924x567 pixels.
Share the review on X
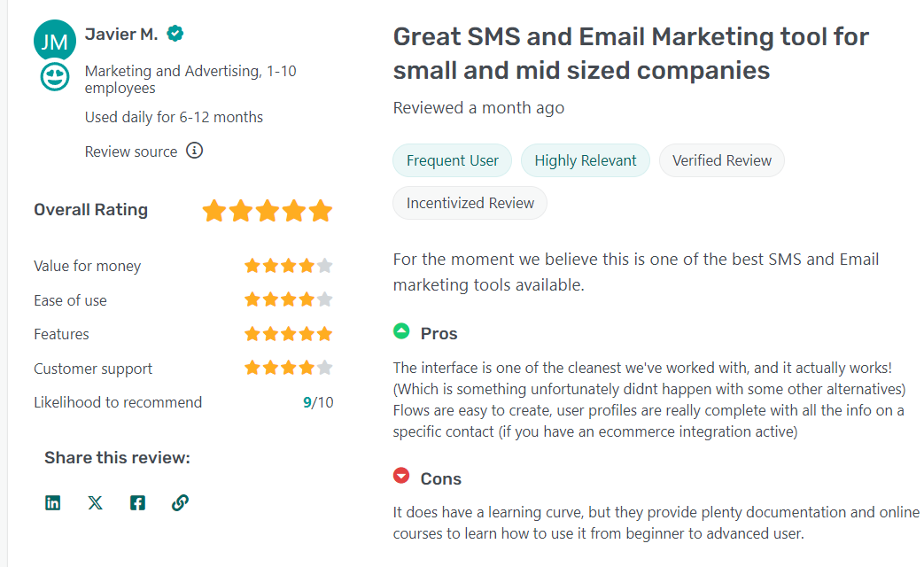(x=95, y=502)
